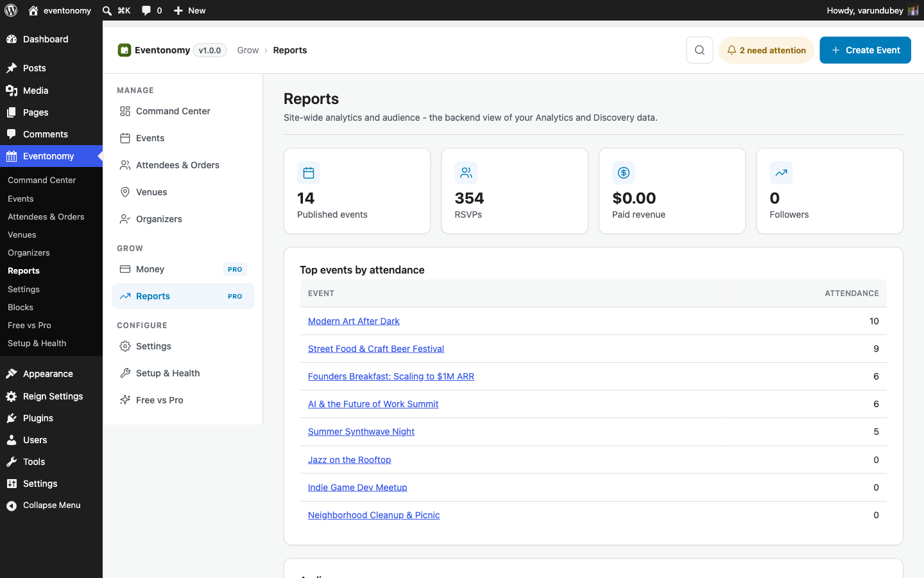Click the Paid revenue dollar icon

point(624,173)
